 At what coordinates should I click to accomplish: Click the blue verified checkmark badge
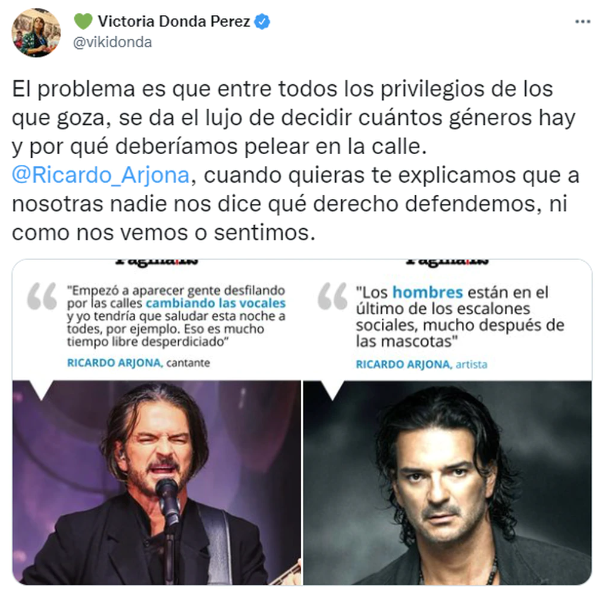262,21
